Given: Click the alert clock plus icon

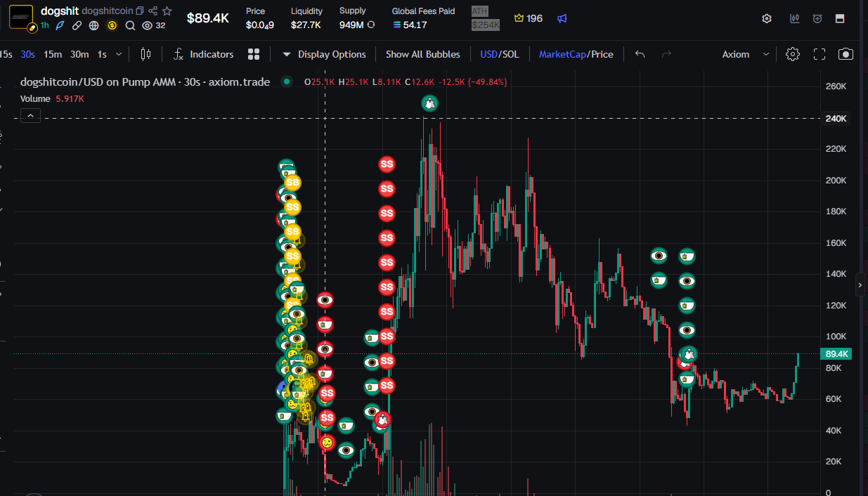Looking at the screenshot, I should pos(817,18).
